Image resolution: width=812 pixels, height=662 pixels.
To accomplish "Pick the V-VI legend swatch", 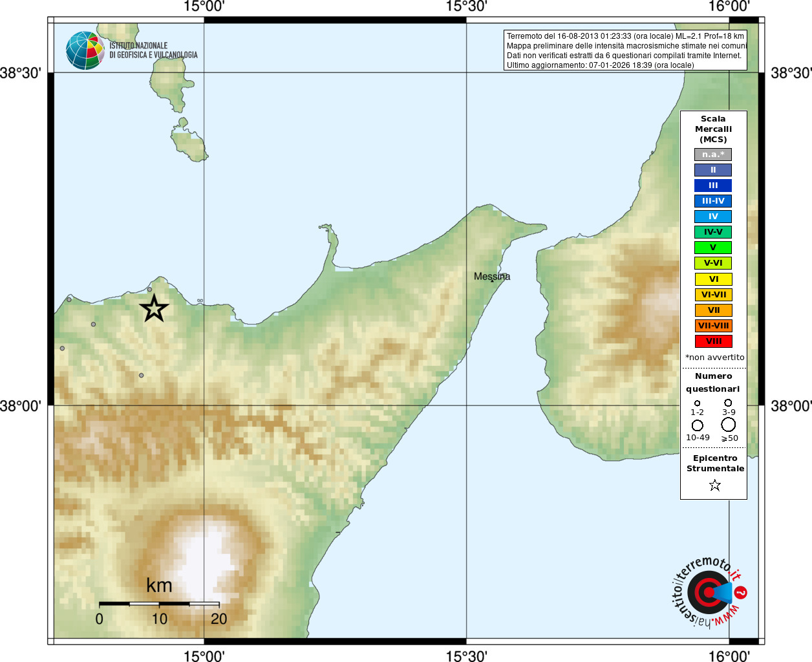I will point(713,263).
